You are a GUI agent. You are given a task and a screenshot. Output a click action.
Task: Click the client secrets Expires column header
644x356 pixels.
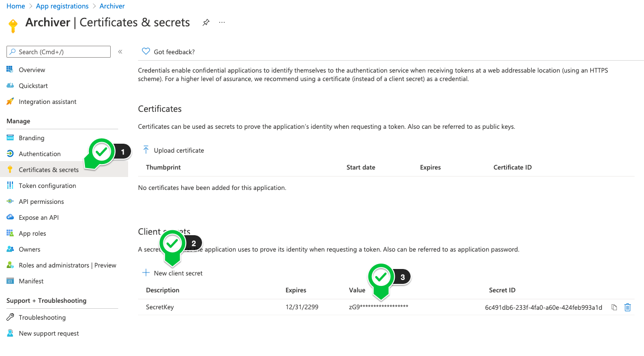296,290
